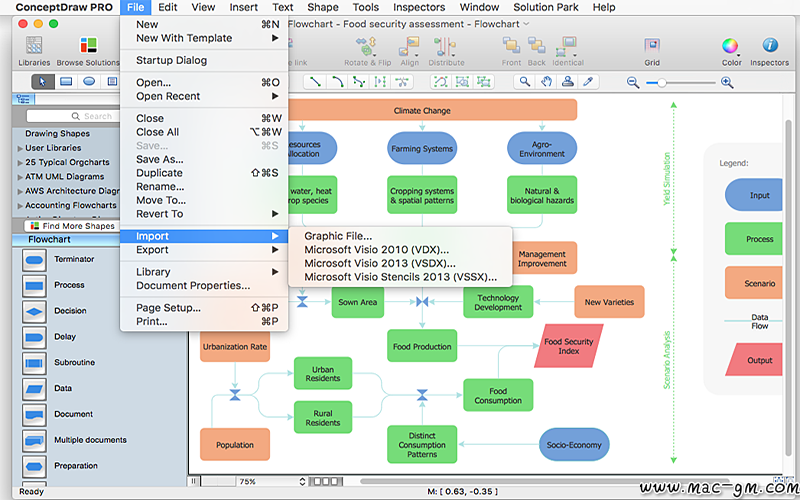800x500 pixels.
Task: Adjust the zoom slider handle
Action: pos(662,82)
